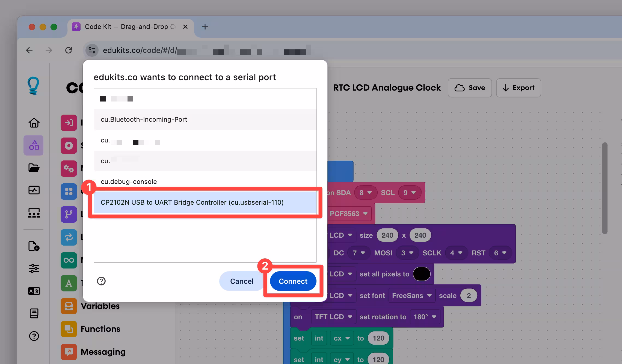Click the workspace vertical scrollbar
The width and height of the screenshot is (622, 364).
click(605, 188)
